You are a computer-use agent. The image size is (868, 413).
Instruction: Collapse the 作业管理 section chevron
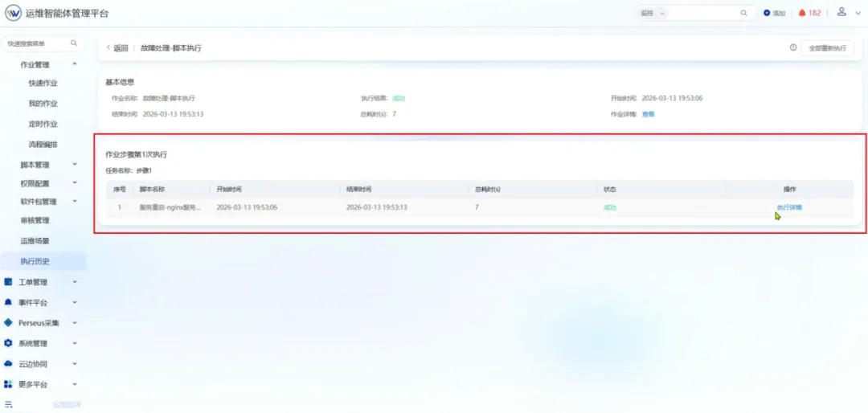[x=75, y=65]
